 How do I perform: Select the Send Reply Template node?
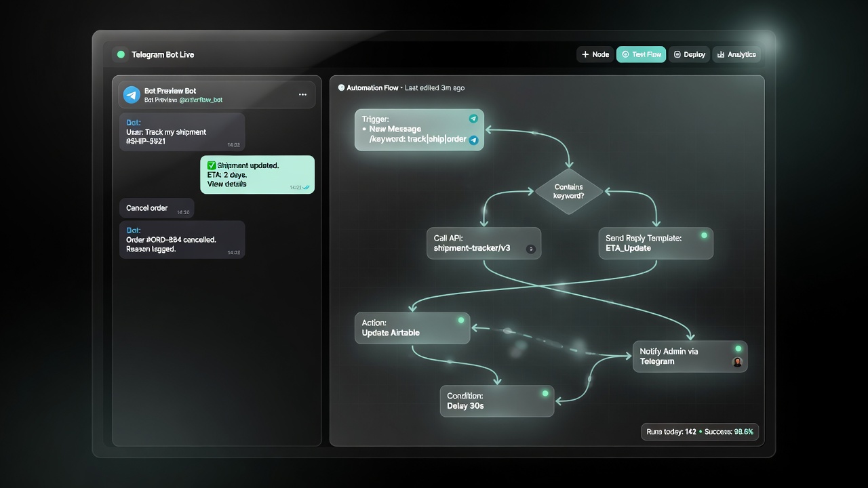click(x=656, y=243)
